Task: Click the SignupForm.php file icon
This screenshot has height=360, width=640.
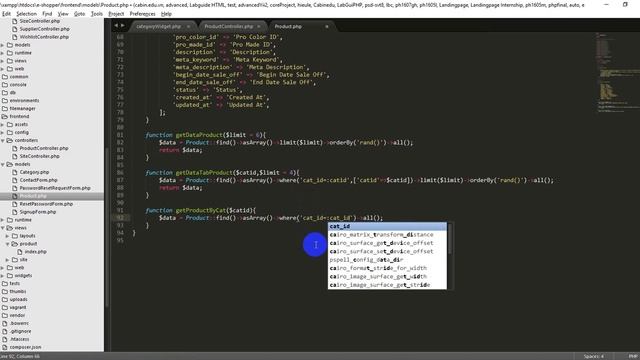Action: [x=15, y=212]
